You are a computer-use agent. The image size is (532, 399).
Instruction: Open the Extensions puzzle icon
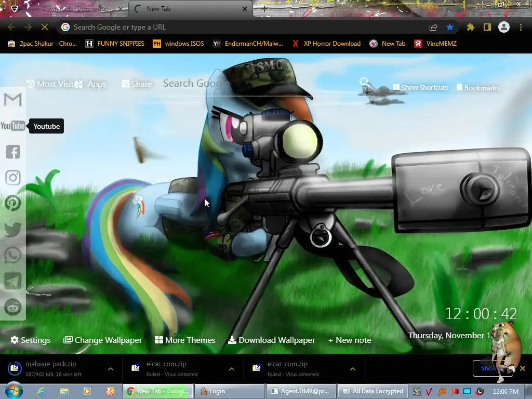tap(470, 27)
